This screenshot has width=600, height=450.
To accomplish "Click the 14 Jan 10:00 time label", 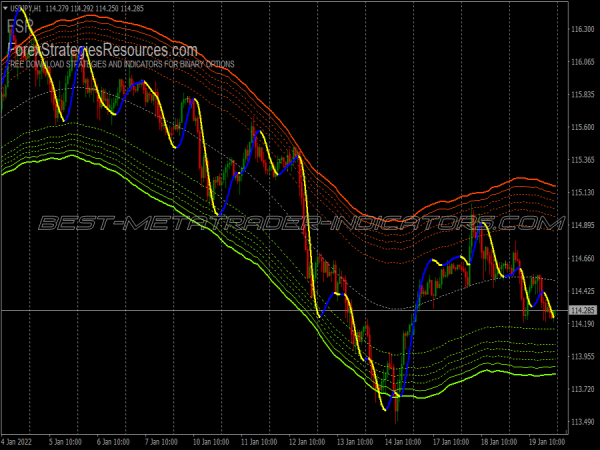I will [403, 442].
